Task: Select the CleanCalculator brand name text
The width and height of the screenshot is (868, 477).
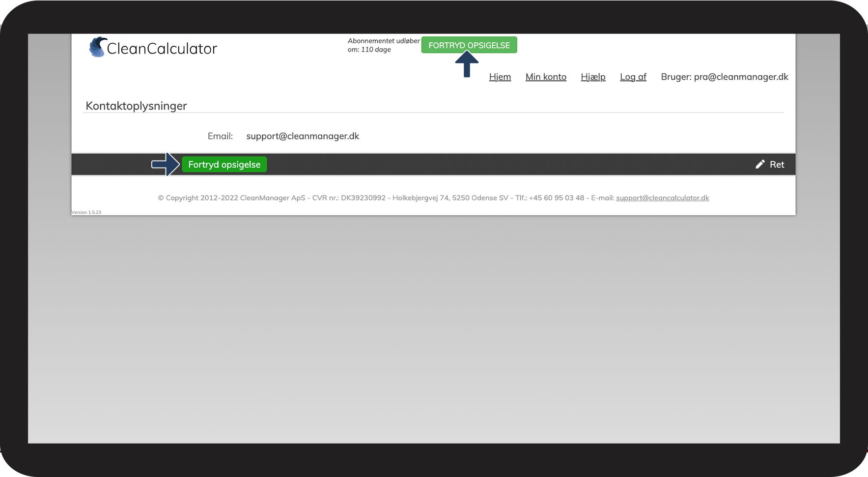Action: [x=162, y=49]
